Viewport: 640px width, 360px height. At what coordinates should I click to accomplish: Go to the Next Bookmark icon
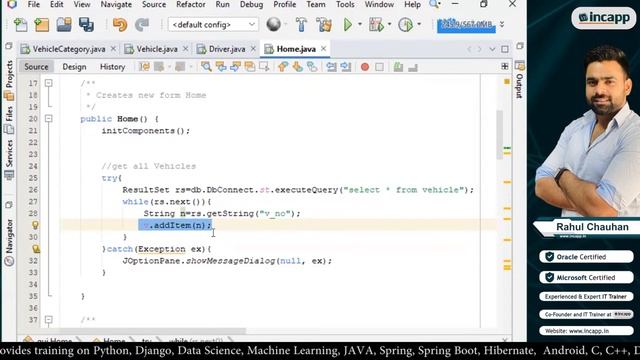pos(298,67)
